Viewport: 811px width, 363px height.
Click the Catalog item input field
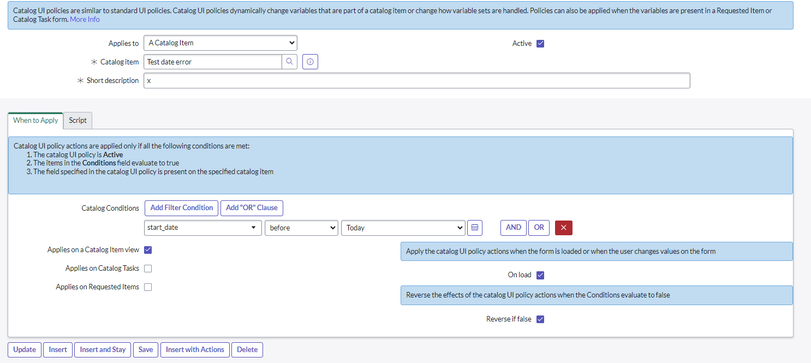point(213,62)
